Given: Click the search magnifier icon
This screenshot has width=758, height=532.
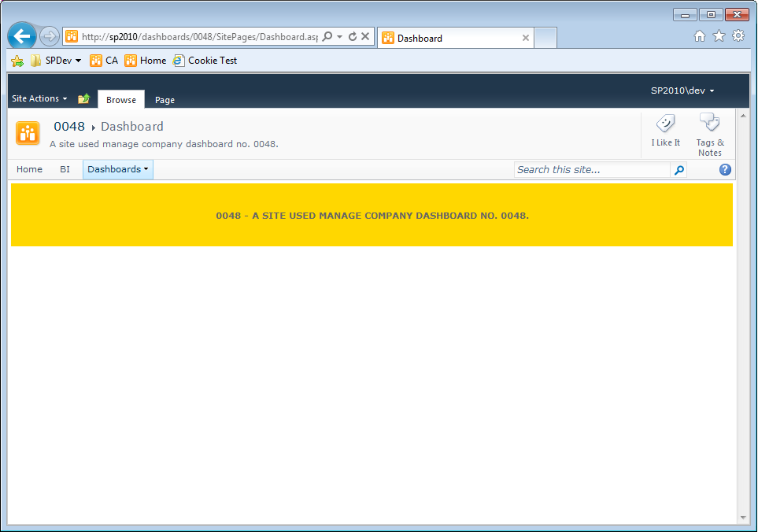Looking at the screenshot, I should click(x=678, y=169).
